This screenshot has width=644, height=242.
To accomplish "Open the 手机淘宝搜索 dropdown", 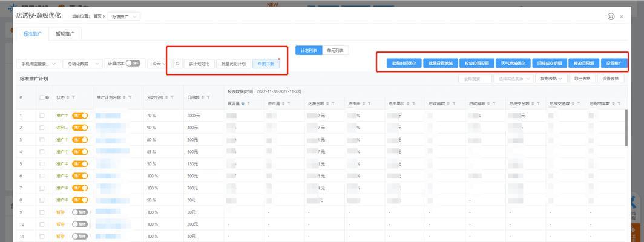I will [38, 64].
